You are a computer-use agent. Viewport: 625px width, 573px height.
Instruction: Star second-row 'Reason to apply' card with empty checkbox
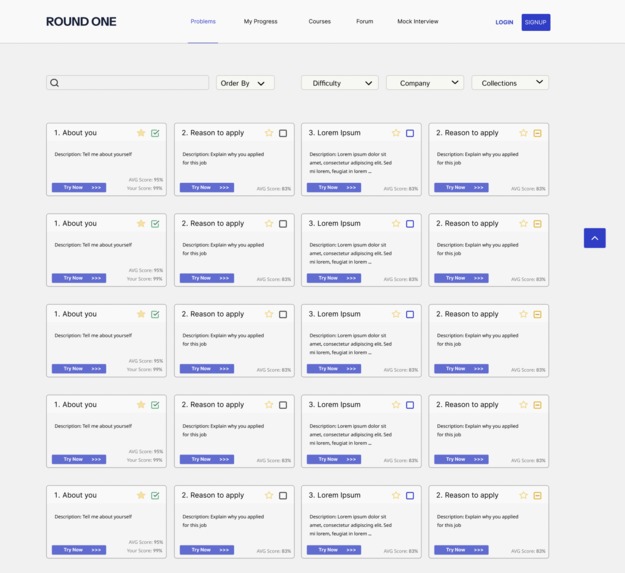269,223
